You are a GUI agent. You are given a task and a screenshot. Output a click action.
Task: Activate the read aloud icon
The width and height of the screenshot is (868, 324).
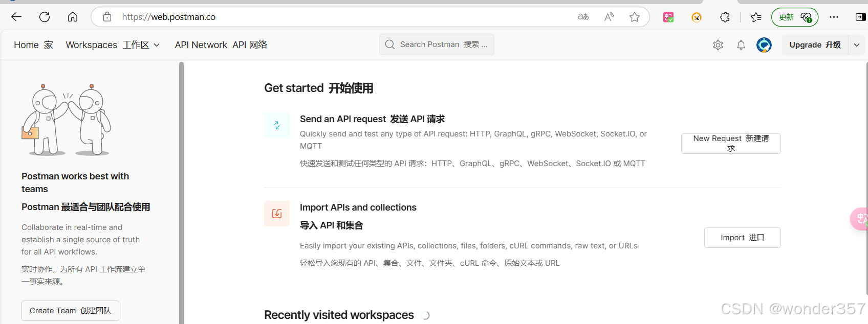tap(609, 17)
